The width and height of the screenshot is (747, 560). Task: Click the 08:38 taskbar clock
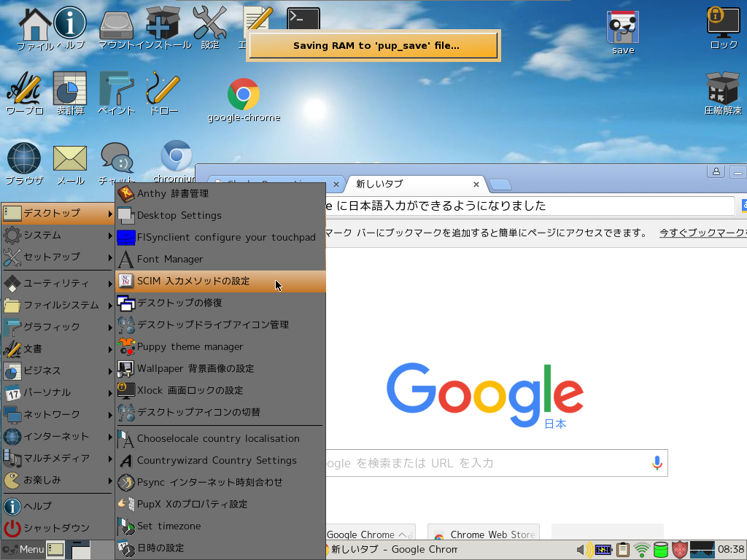(x=731, y=550)
